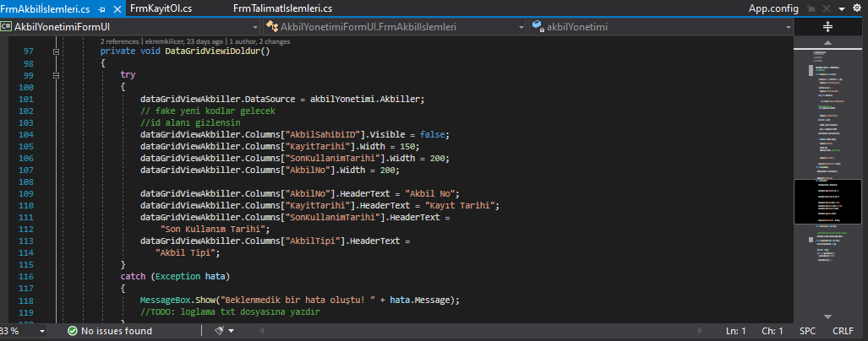Screen dimensions: 868x341
Task: Click the vertical scrollbar up arrow
Action: click(x=827, y=42)
